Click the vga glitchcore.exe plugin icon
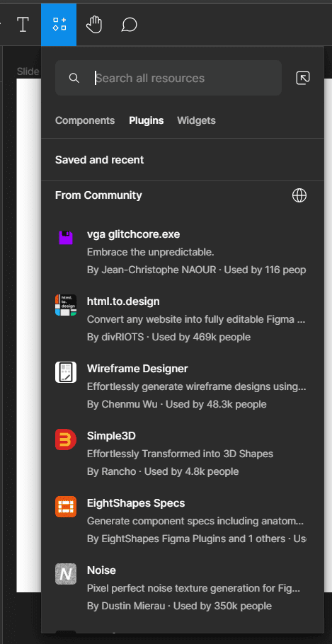Image resolution: width=332 pixels, height=644 pixels. (x=66, y=238)
